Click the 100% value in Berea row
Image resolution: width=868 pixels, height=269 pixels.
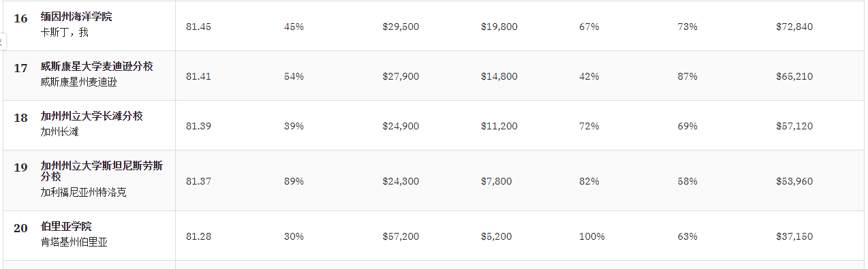coord(592,236)
